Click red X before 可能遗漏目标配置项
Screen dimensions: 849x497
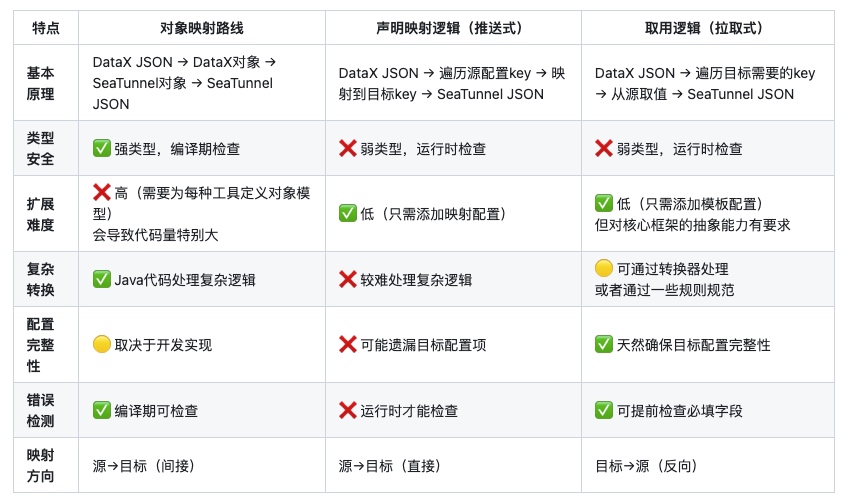[x=348, y=345]
